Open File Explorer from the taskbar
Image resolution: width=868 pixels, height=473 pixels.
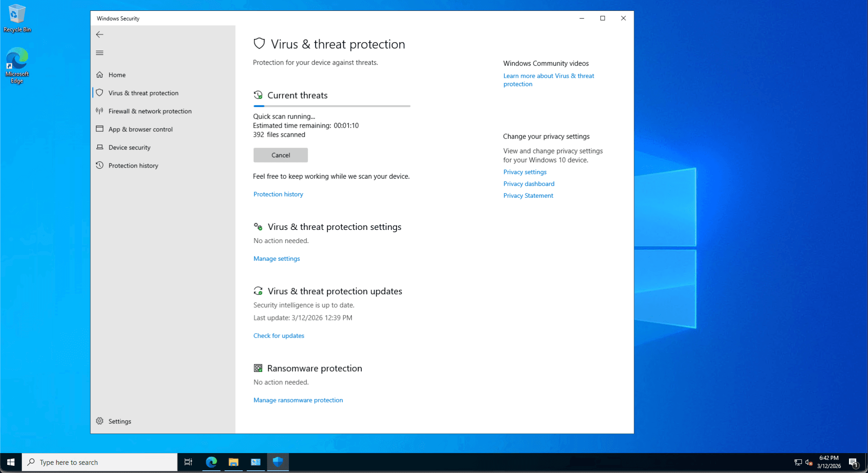point(233,462)
